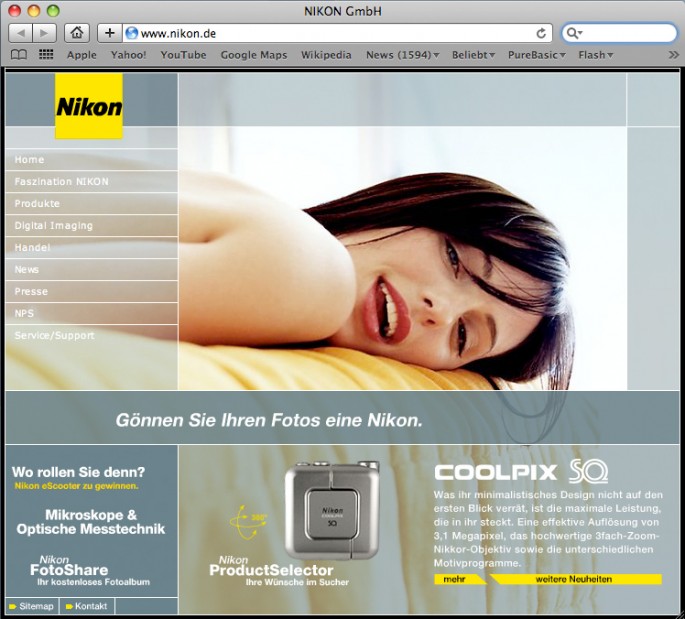Screen dimensions: 685x619
Task: Open the browser home page
Action: click(x=77, y=33)
